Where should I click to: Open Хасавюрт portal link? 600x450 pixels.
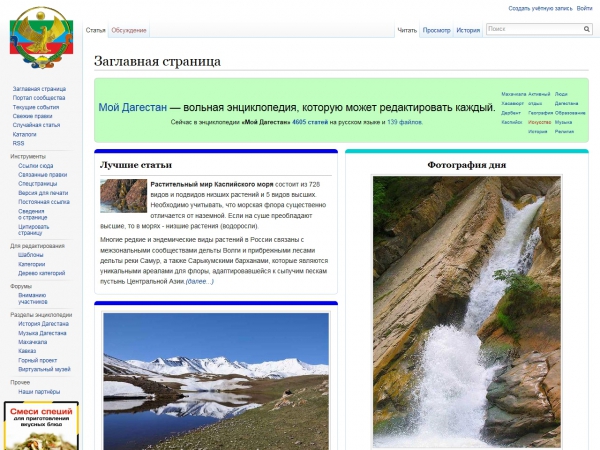point(512,104)
